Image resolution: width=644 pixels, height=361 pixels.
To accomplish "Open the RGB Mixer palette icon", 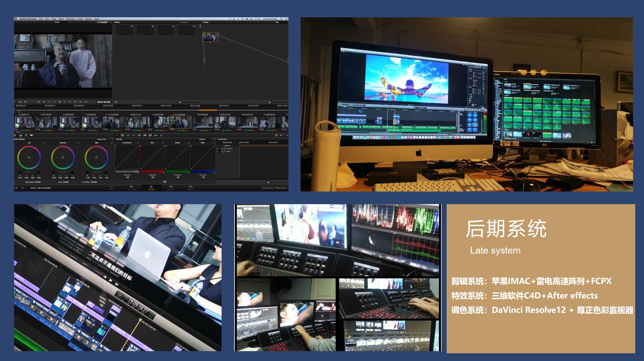I will click(x=26, y=135).
